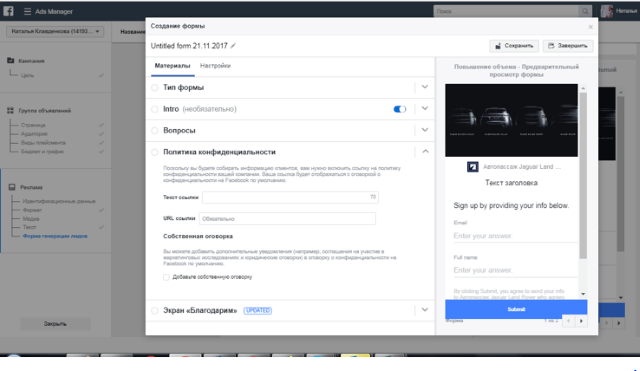Click the top search field

(507, 11)
